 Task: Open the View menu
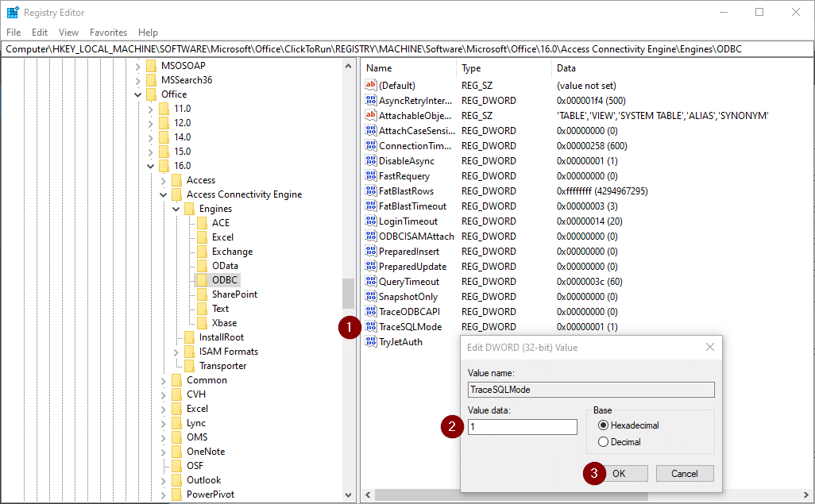pos(68,33)
